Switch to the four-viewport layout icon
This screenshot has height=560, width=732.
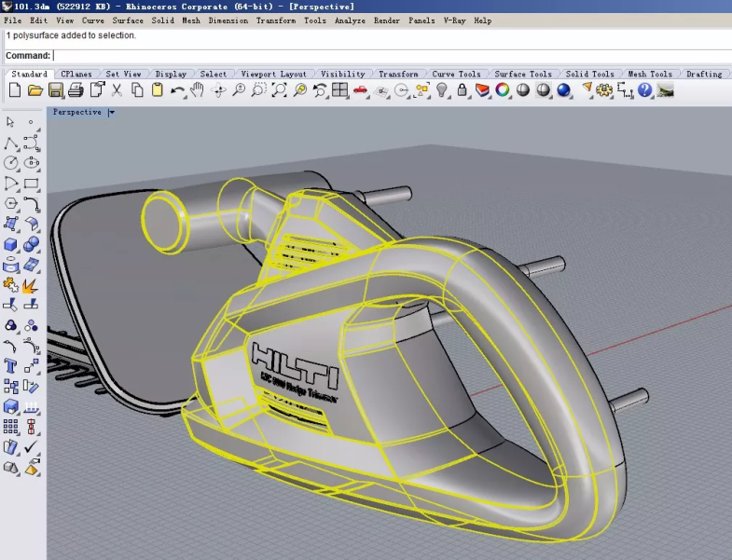tap(340, 90)
